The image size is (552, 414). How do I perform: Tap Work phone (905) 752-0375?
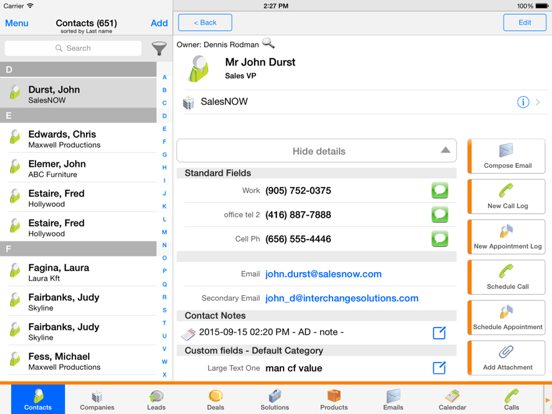point(298,190)
